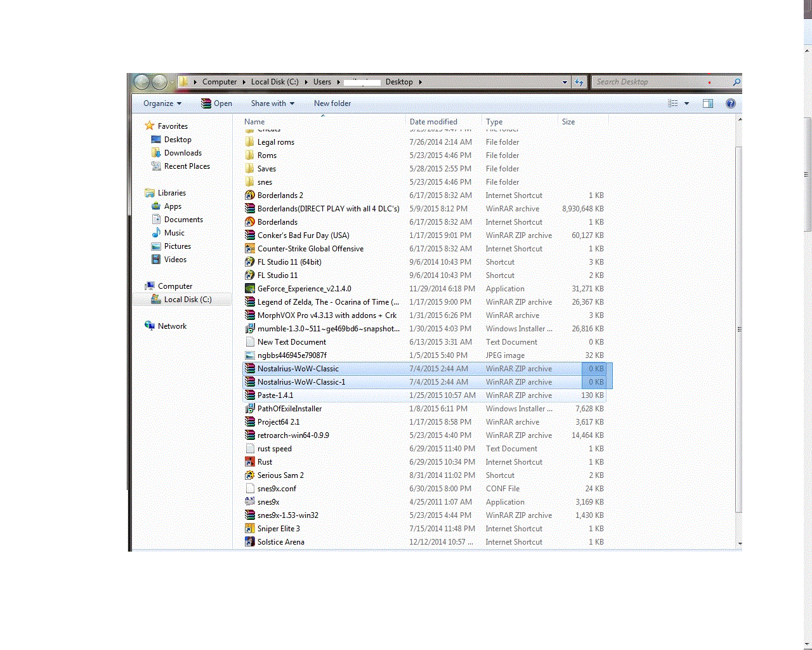The width and height of the screenshot is (812, 650).
Task: Click the Refresh button beside address bar
Action: (579, 82)
